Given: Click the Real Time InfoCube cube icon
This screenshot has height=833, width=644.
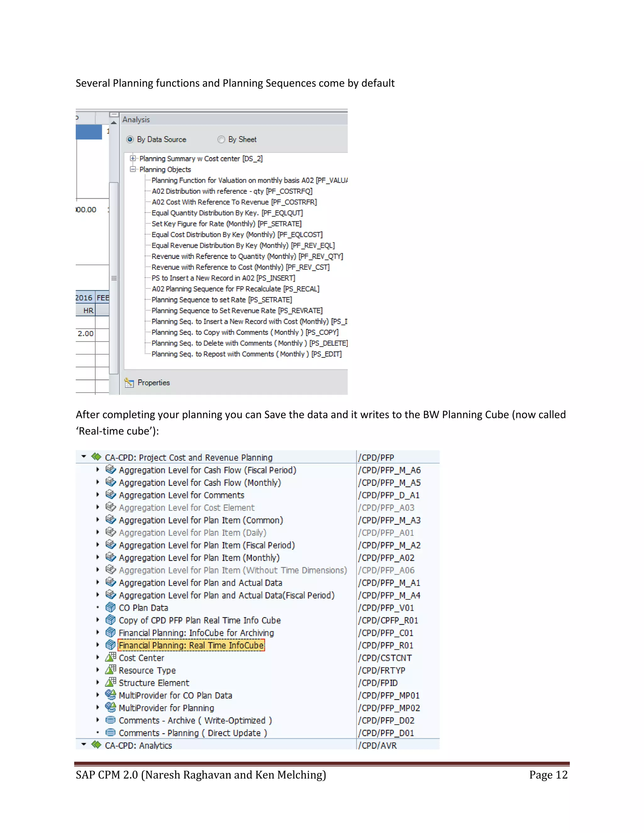Looking at the screenshot, I should (111, 645).
